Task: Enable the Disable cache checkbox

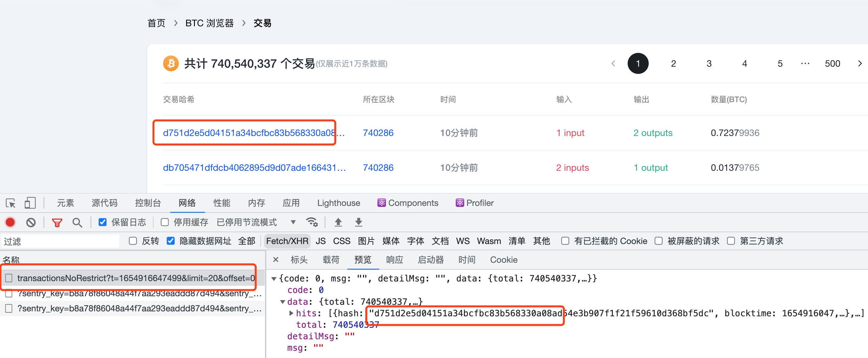Action: click(165, 222)
